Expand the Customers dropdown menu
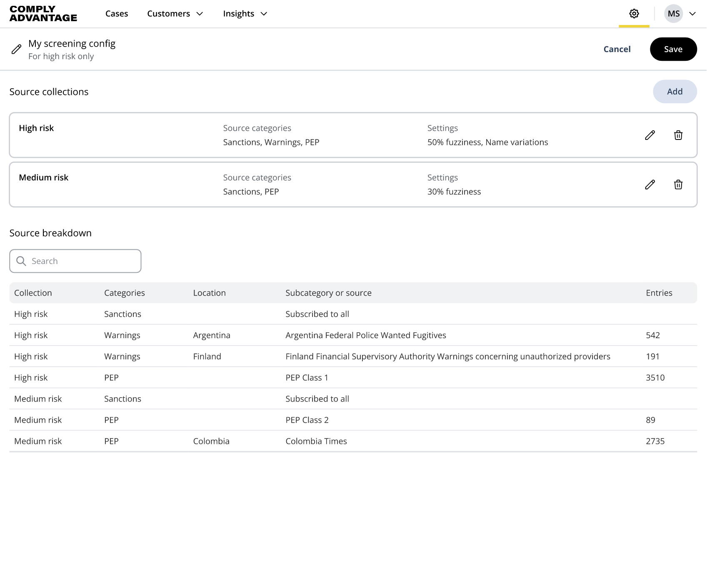The height and width of the screenshot is (588, 707). click(175, 14)
